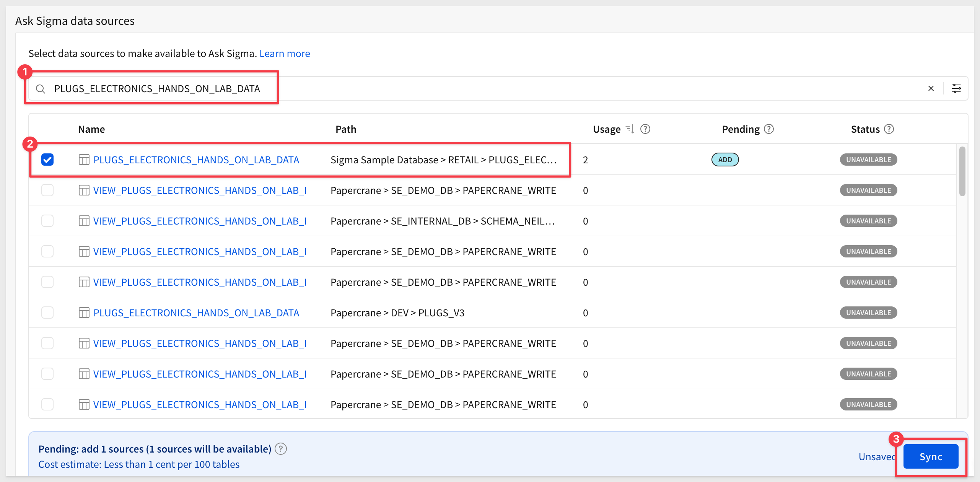Clear the search field with X icon
Image resolution: width=980 pixels, height=482 pixels.
click(931, 89)
